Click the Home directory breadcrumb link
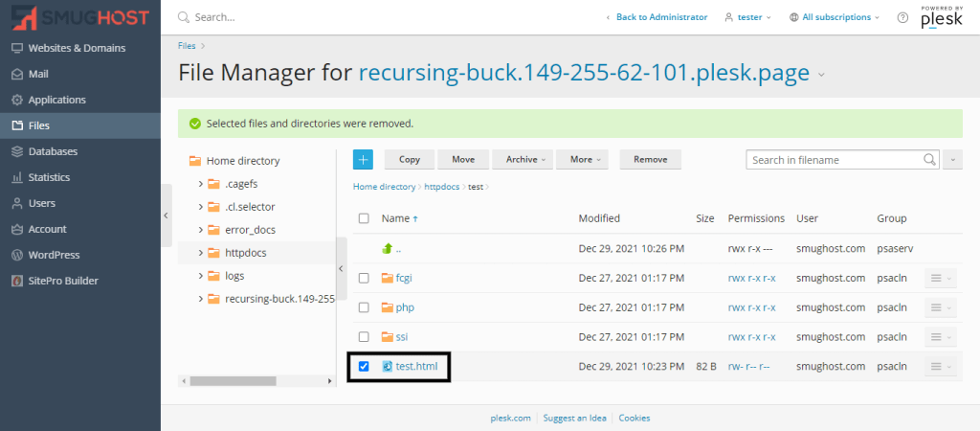This screenshot has width=980, height=431. click(x=384, y=187)
